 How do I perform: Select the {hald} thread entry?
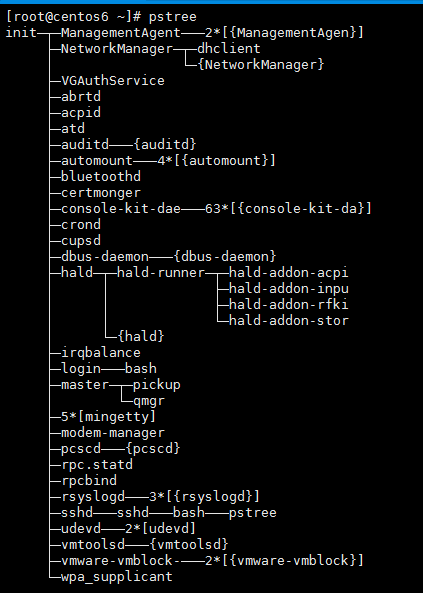tap(141, 337)
